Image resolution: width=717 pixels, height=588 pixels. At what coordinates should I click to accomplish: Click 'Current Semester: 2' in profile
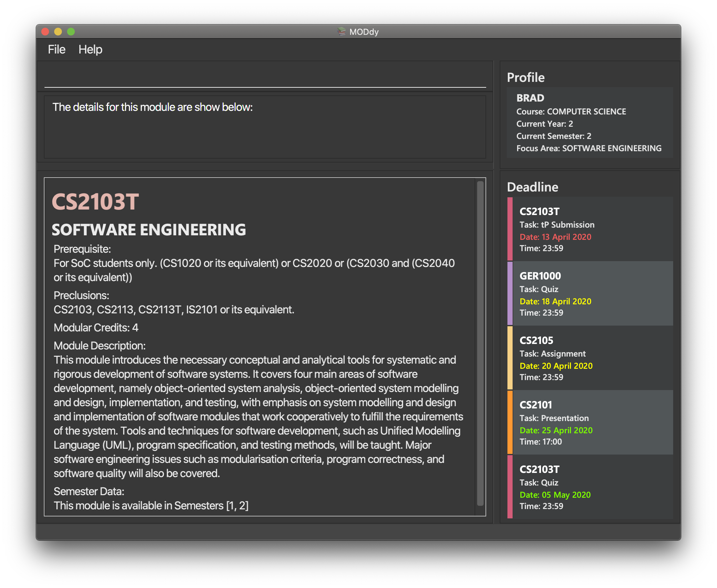pyautogui.click(x=554, y=136)
